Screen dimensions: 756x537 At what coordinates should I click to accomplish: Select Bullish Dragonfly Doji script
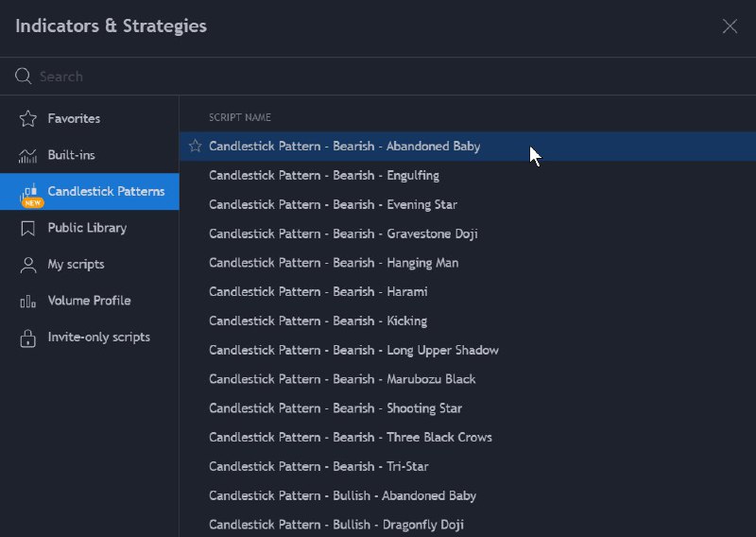[468, 525]
